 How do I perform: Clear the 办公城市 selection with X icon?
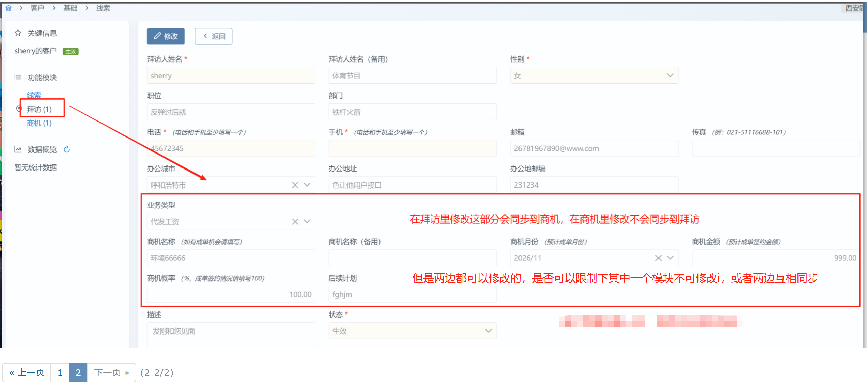pyautogui.click(x=295, y=185)
